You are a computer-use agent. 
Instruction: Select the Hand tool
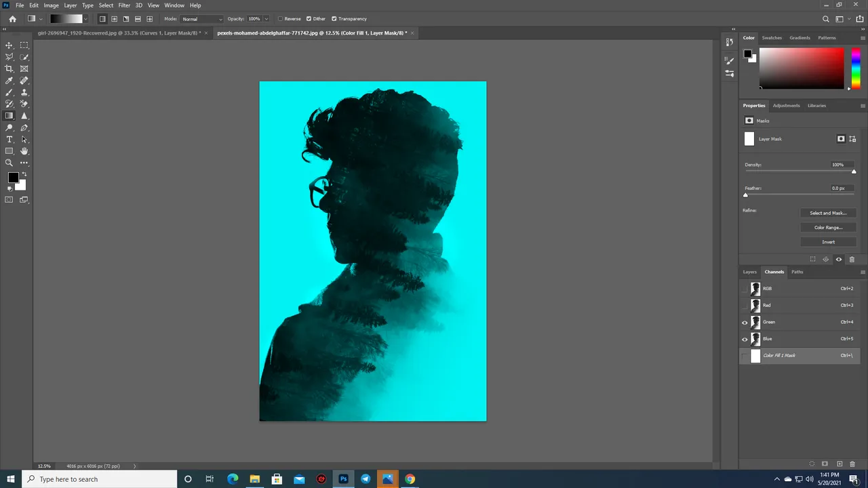(24, 151)
